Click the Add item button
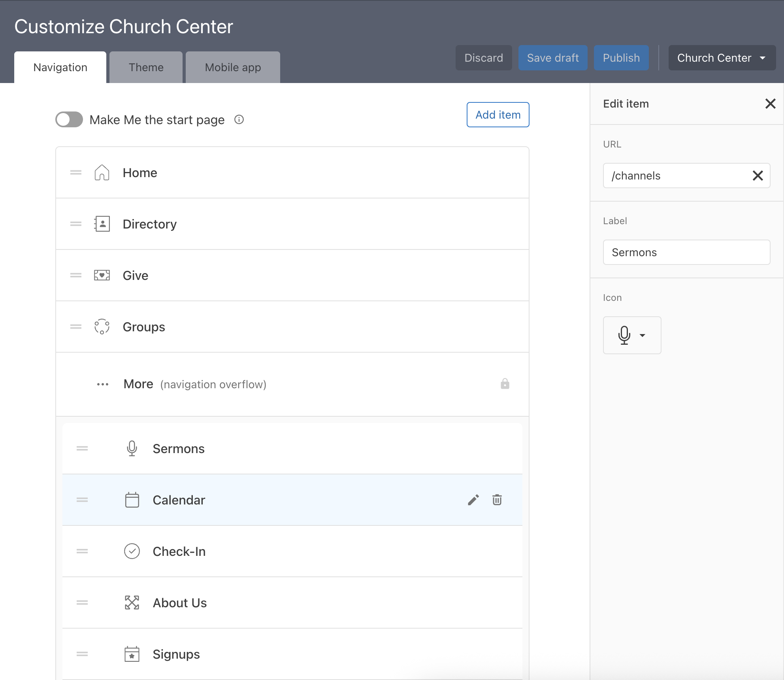Screen dimensions: 784x680 point(498,115)
